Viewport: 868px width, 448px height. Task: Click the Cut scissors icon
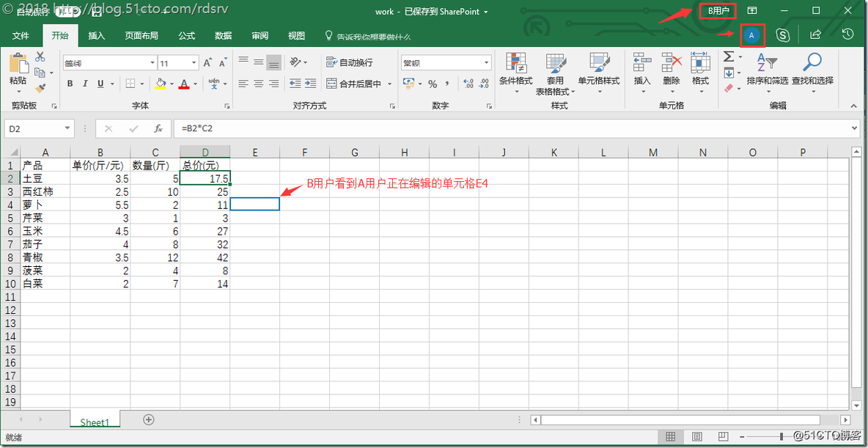click(x=40, y=56)
